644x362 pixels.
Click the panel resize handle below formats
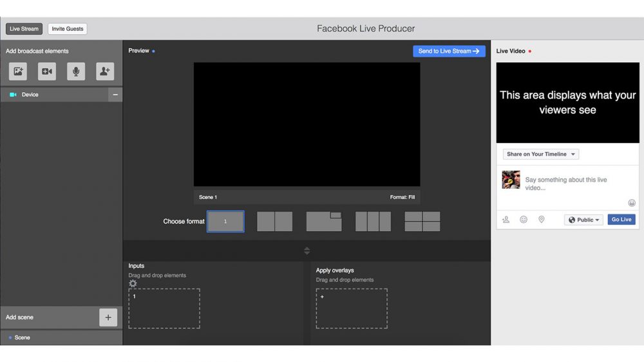pos(307,251)
